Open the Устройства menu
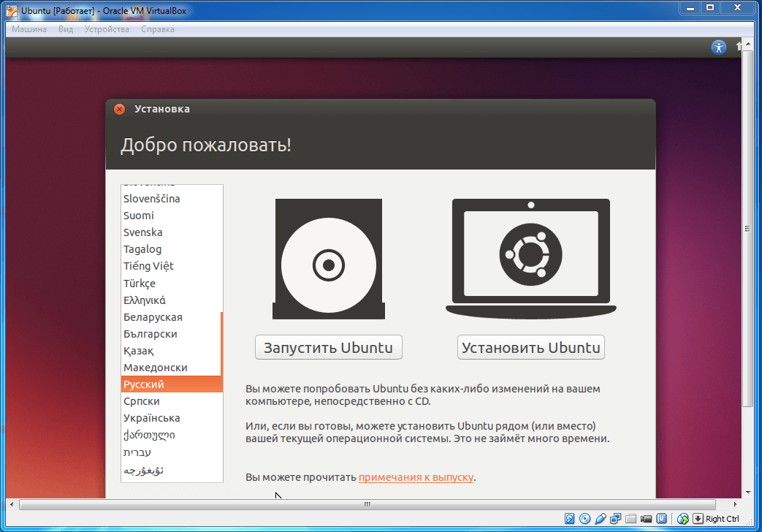Viewport: 762px width, 532px height. [107, 29]
